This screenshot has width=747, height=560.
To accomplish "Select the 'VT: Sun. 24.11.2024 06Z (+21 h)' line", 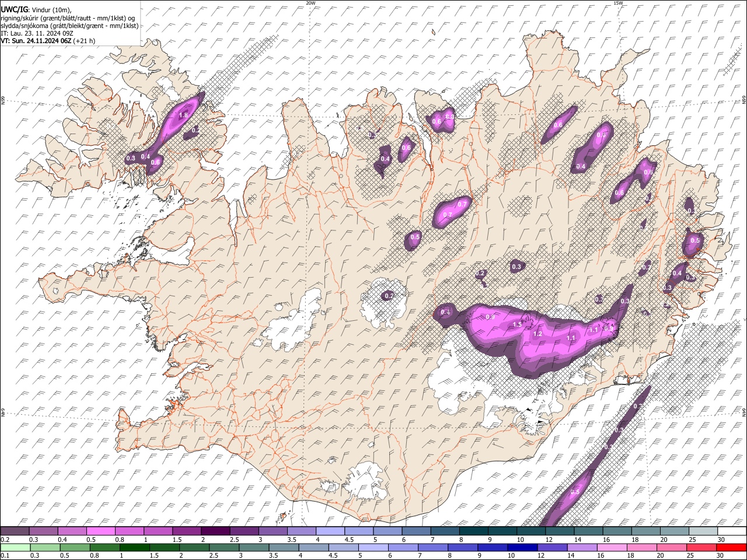I will [48, 41].
